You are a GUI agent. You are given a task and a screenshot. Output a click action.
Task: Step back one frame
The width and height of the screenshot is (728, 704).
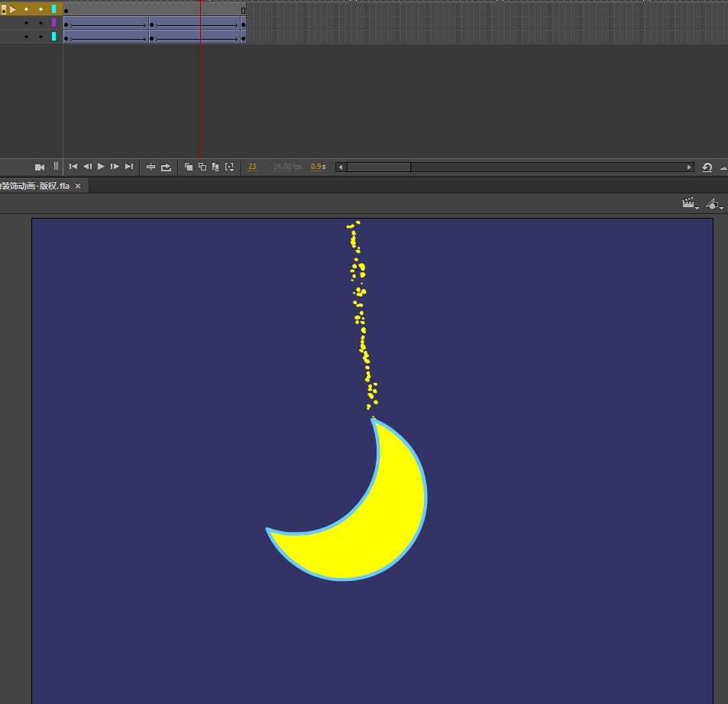[x=87, y=167]
